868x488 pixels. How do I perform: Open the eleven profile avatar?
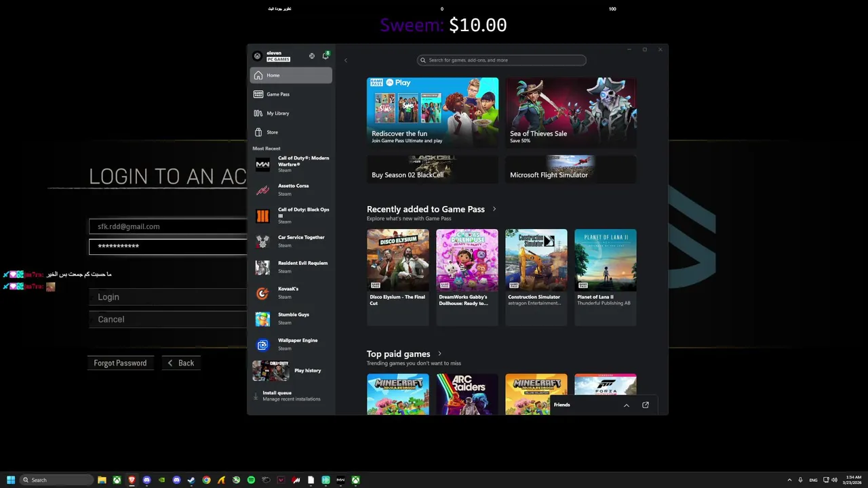[257, 56]
